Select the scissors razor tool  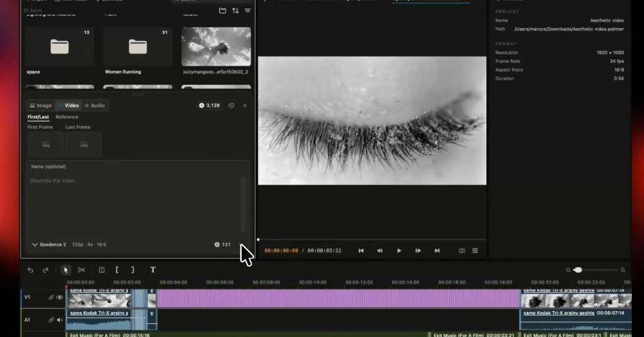coord(81,270)
